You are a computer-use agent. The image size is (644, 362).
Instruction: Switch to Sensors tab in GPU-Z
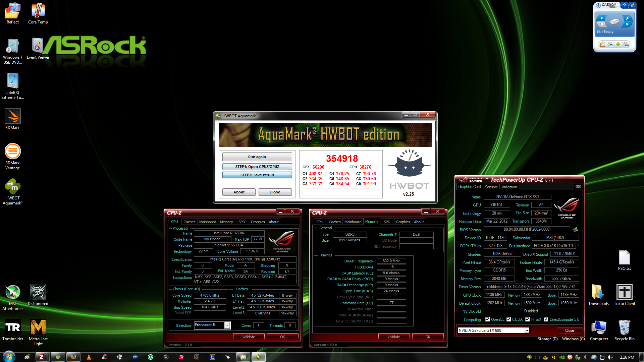491,187
